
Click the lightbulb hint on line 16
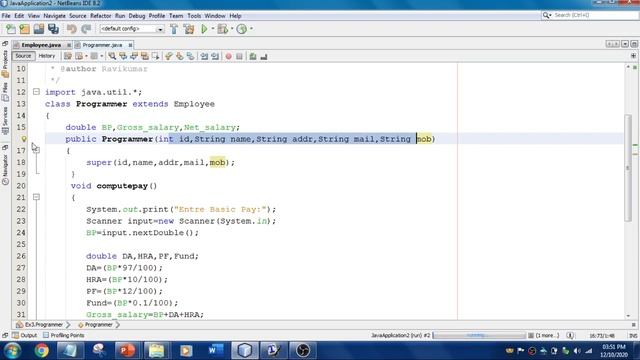point(24,139)
